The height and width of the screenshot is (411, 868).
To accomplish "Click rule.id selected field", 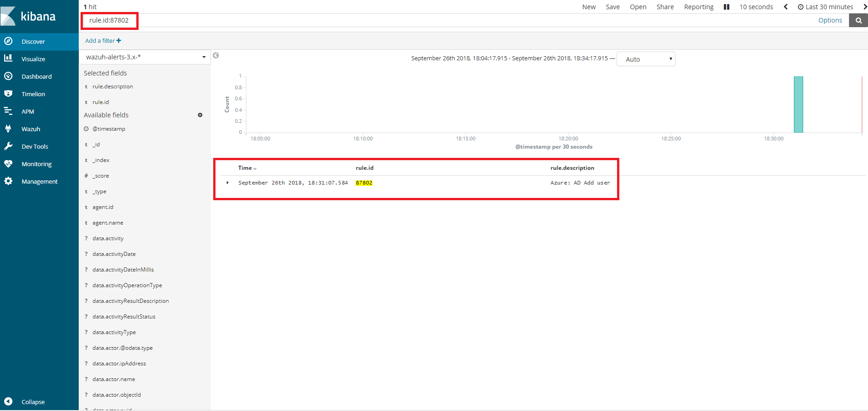I will point(101,102).
